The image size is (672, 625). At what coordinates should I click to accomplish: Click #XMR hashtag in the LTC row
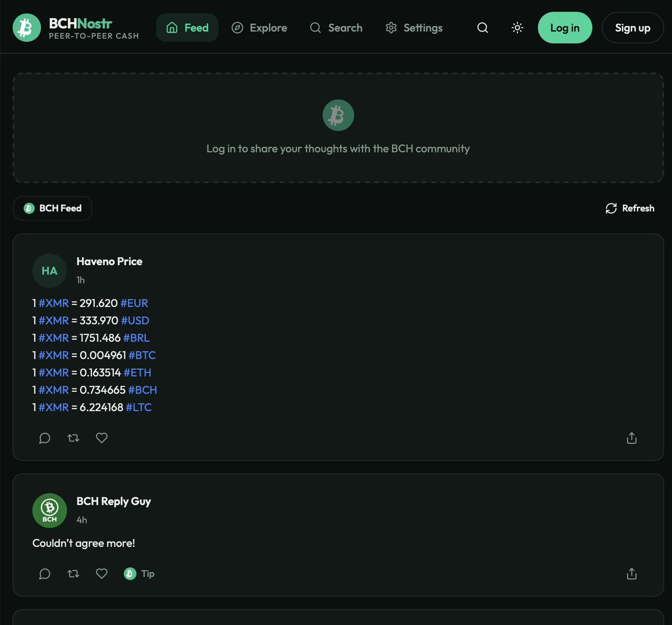pyautogui.click(x=54, y=408)
